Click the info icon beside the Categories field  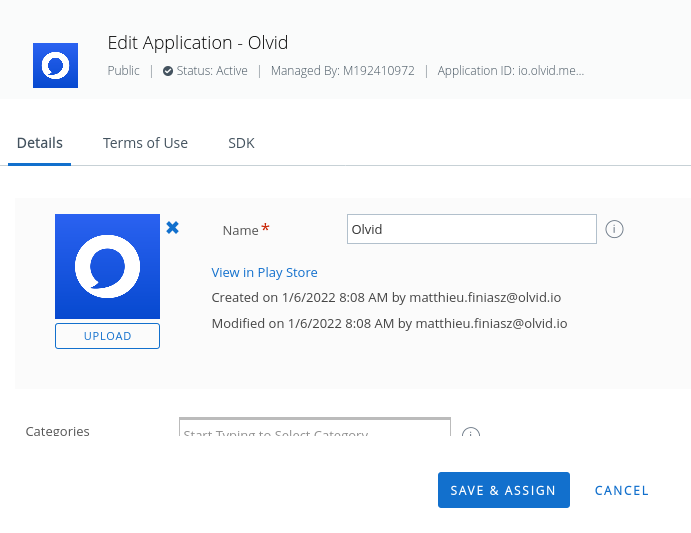tap(471, 432)
